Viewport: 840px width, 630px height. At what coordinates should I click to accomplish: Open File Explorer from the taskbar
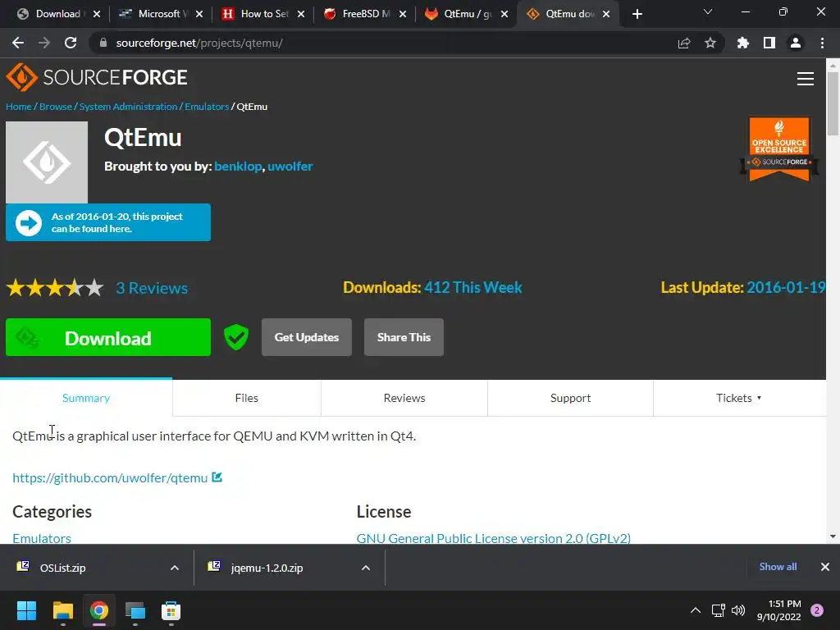(x=62, y=610)
